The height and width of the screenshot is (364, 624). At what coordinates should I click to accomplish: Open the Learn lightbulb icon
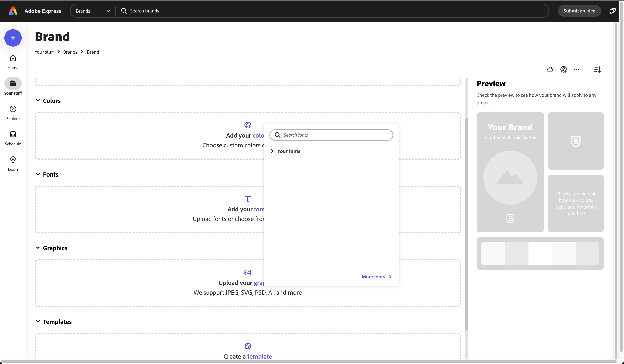point(13,164)
